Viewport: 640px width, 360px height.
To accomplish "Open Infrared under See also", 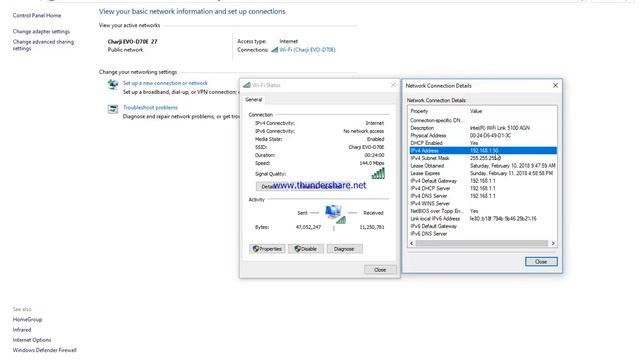I will [22, 329].
